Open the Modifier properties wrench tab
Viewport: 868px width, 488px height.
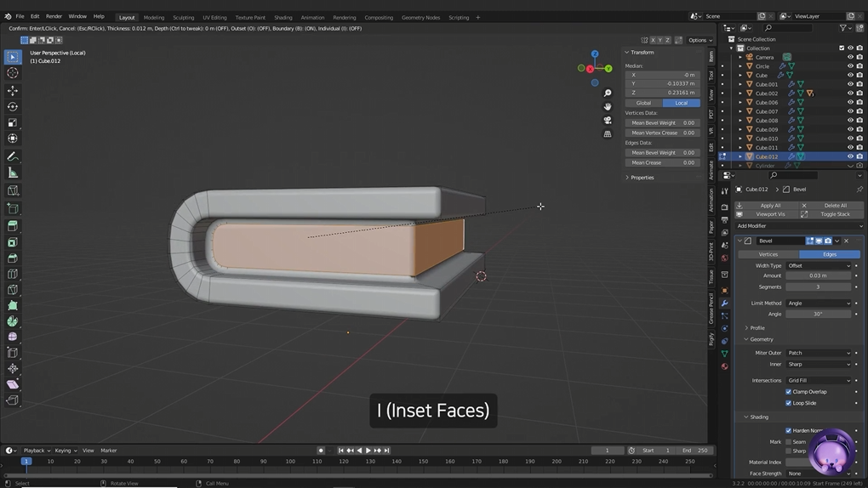coord(724,304)
